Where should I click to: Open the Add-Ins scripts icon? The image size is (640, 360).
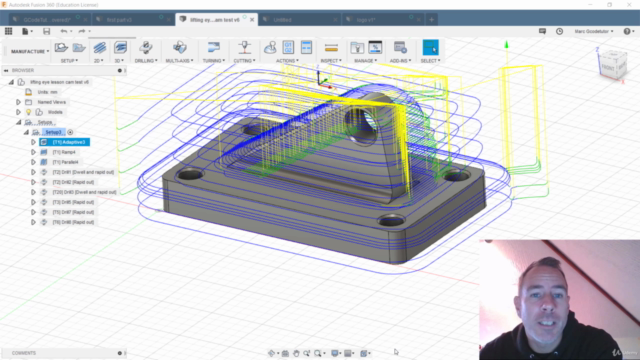point(400,47)
